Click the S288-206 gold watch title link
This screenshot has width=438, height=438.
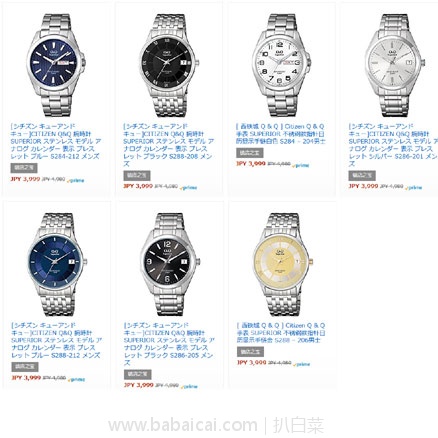pos(281,333)
